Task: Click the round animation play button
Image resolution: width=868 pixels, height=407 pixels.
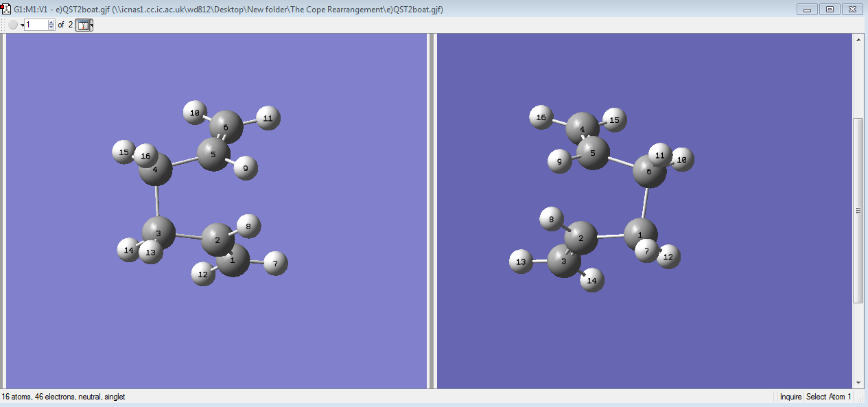Action: click(x=13, y=25)
